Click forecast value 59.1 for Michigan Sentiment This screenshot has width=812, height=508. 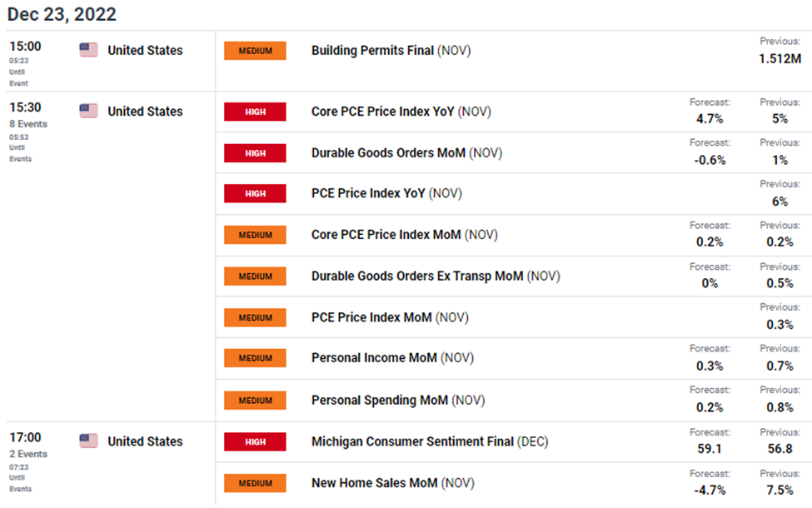710,449
